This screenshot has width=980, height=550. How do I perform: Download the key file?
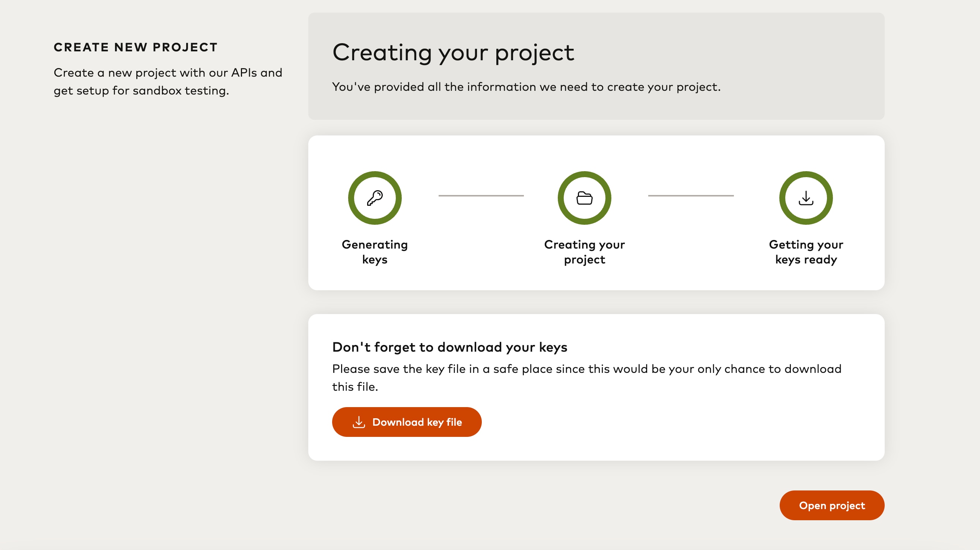point(407,422)
